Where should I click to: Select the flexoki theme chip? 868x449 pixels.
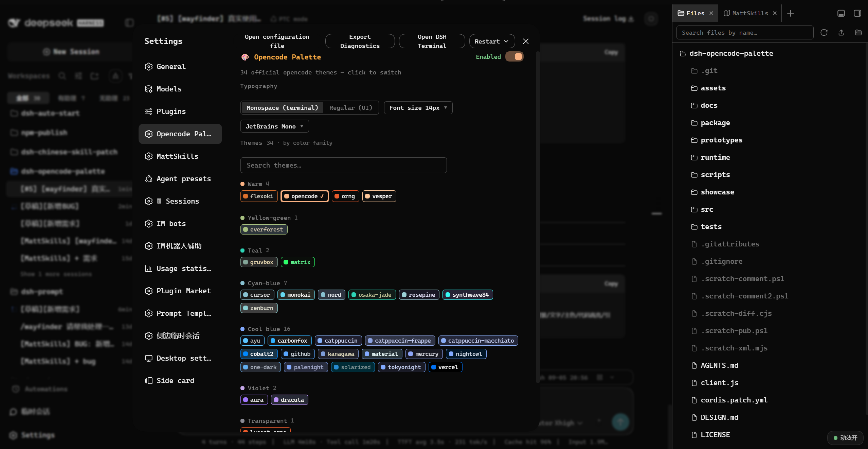(259, 196)
